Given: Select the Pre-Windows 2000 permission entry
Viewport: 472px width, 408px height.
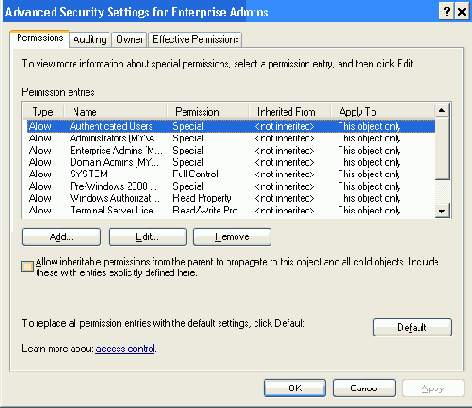Looking at the screenshot, I should tap(231, 186).
